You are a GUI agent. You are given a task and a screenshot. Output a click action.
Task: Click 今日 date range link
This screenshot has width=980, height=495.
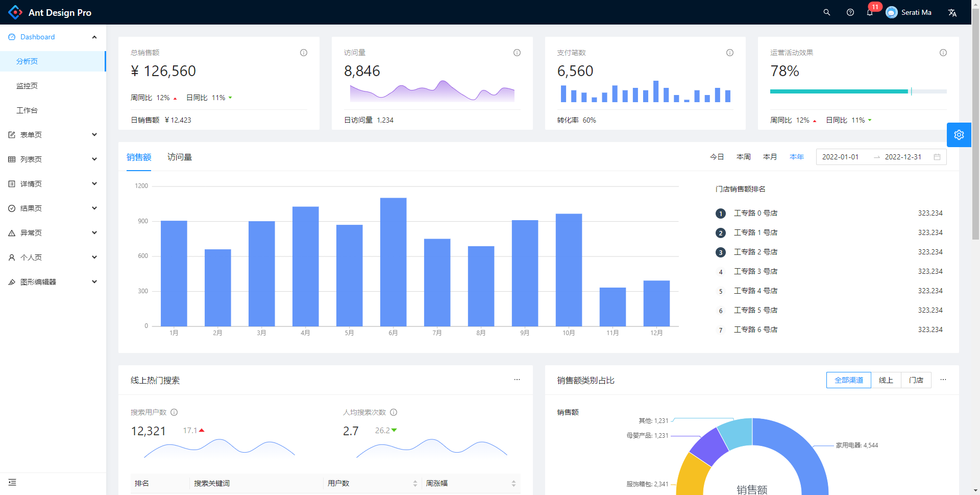click(x=717, y=157)
